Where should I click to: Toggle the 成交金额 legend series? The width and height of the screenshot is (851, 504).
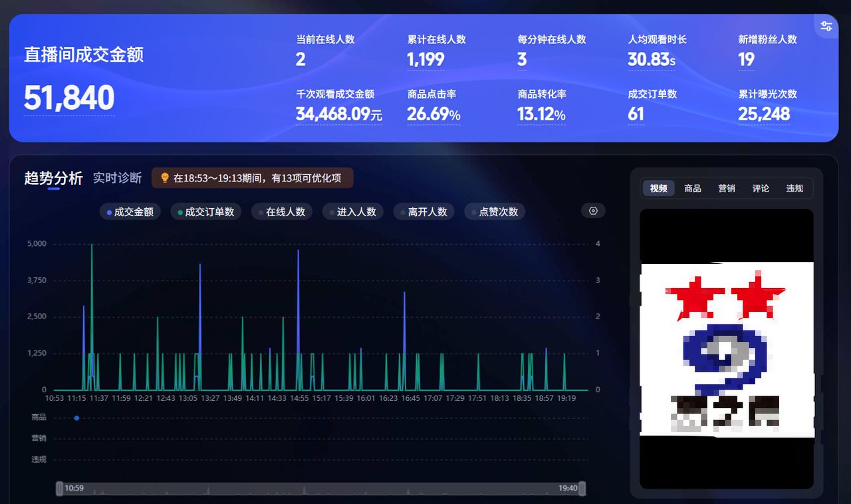pos(130,212)
